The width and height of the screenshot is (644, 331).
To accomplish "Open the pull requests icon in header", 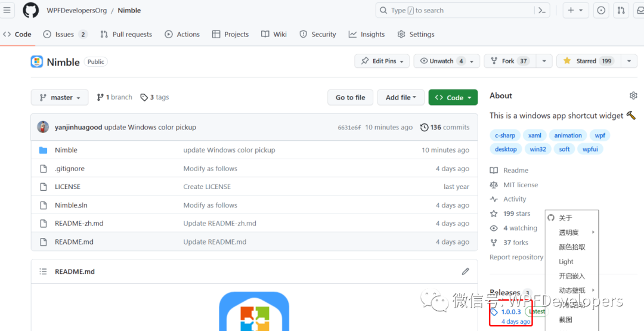I will (x=621, y=10).
